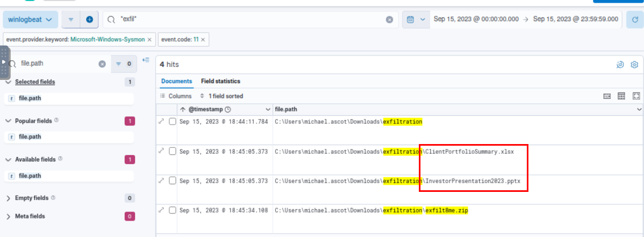Show info for Available fields
644x237 pixels.
pyautogui.click(x=60, y=159)
